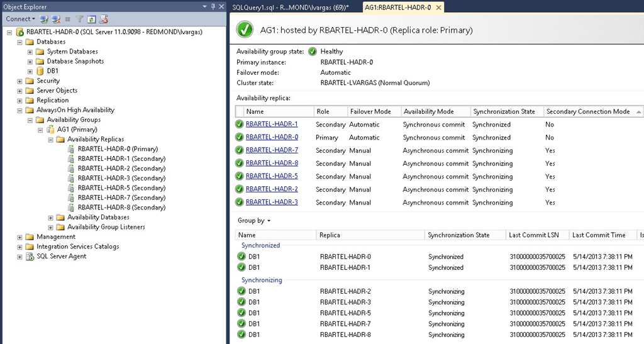The height and width of the screenshot is (344, 644).
Task: Click the Connect Object Explorer icon
Action: click(44, 19)
